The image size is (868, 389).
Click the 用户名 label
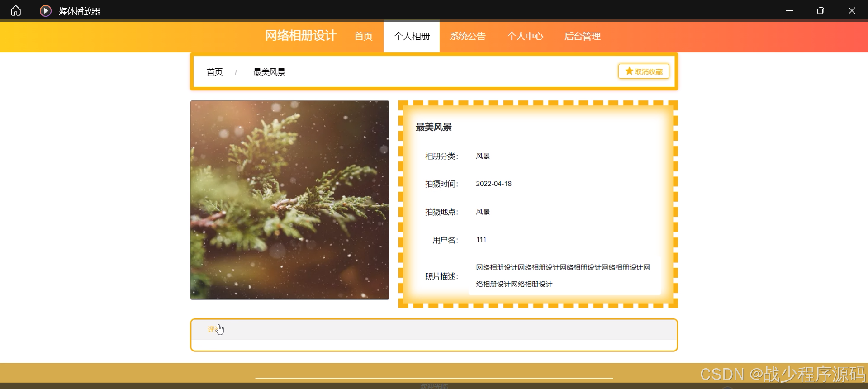pos(445,240)
